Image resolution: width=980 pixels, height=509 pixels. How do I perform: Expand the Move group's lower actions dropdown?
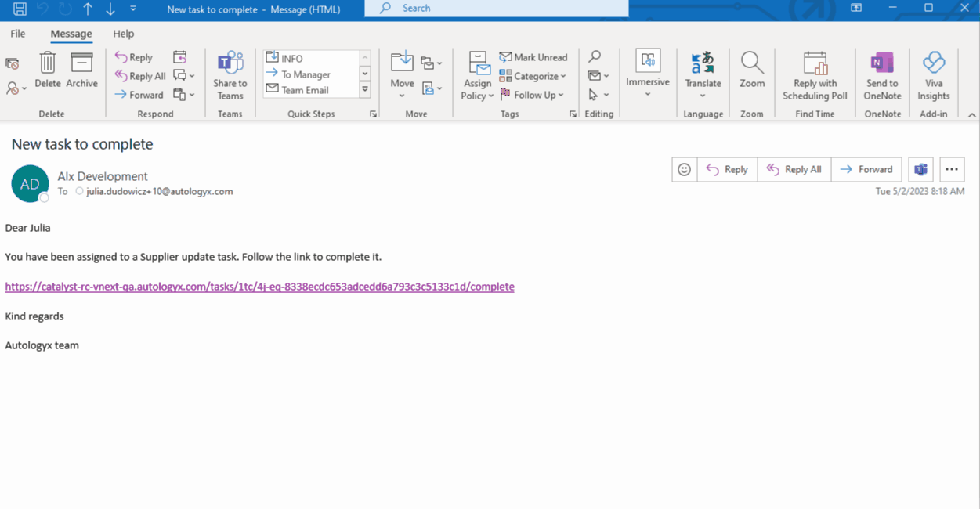pos(431,88)
